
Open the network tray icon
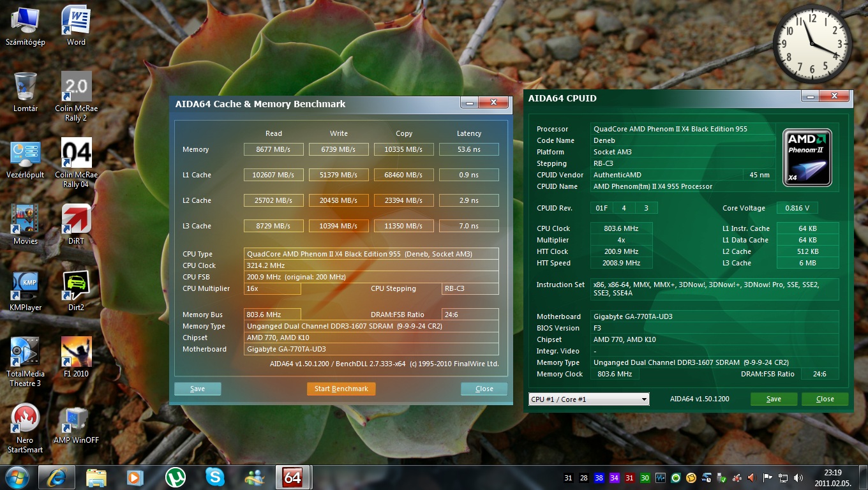point(782,478)
